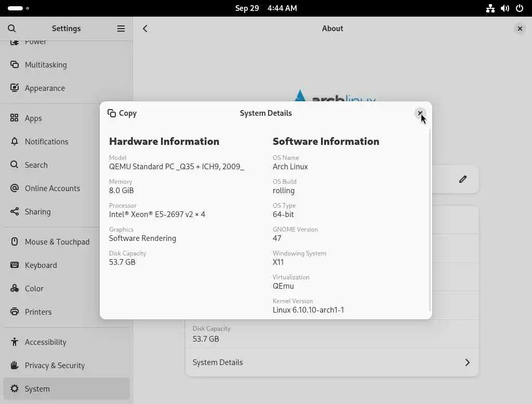Click the Keyboard icon

pos(14,265)
